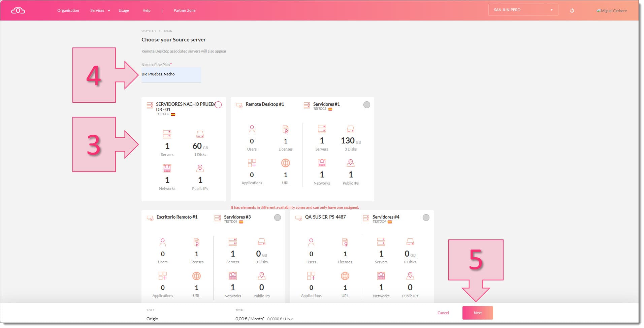This screenshot has height=328, width=644.
Task: Click Escritorio Remoto #1 card icon
Action: (x=150, y=218)
